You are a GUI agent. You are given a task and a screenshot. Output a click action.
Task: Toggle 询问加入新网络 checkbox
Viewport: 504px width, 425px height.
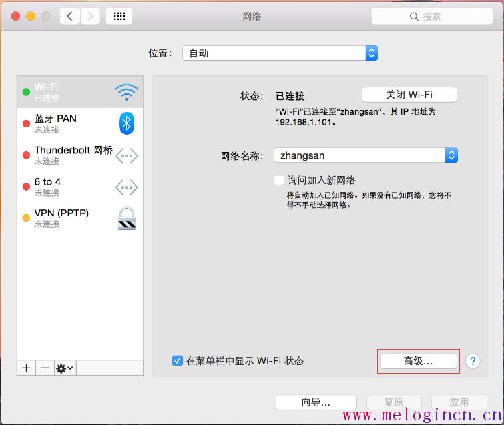(279, 180)
